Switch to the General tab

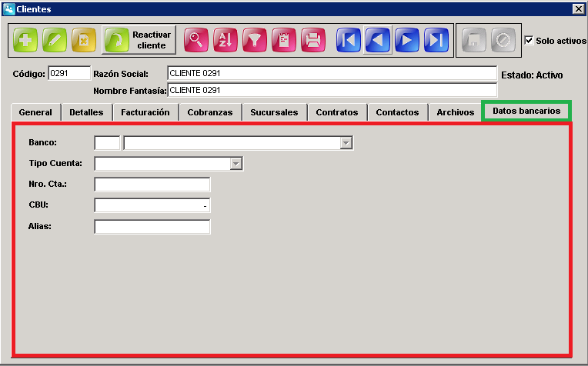35,112
